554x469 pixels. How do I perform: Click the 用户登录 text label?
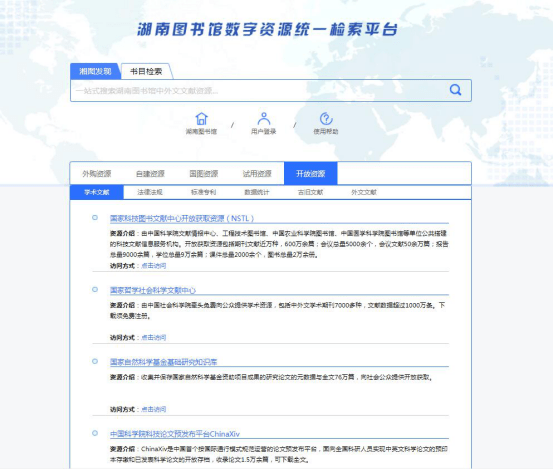pos(264,131)
